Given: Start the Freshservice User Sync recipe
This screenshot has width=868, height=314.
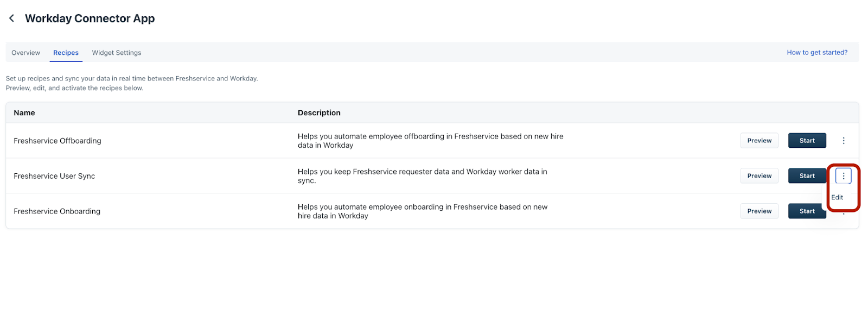Looking at the screenshot, I should (x=807, y=176).
